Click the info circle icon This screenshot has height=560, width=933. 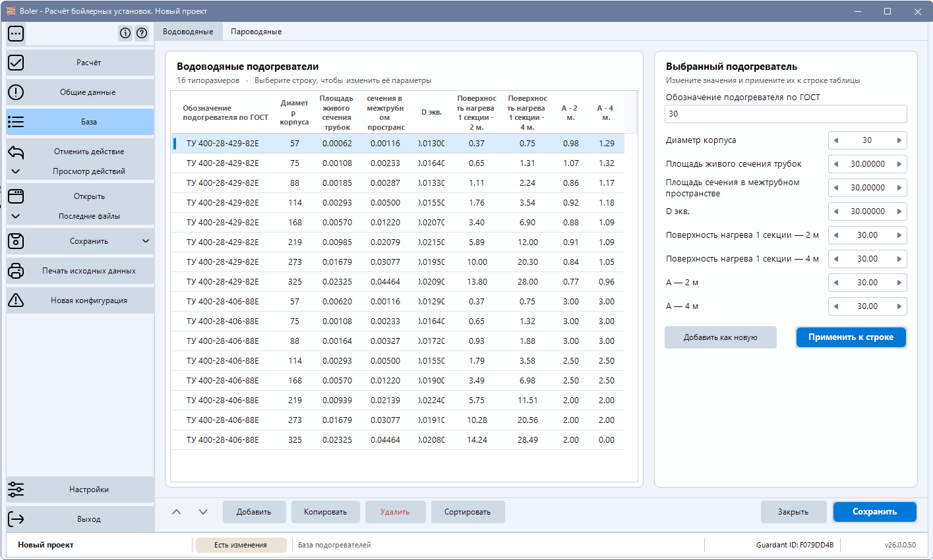(x=125, y=33)
